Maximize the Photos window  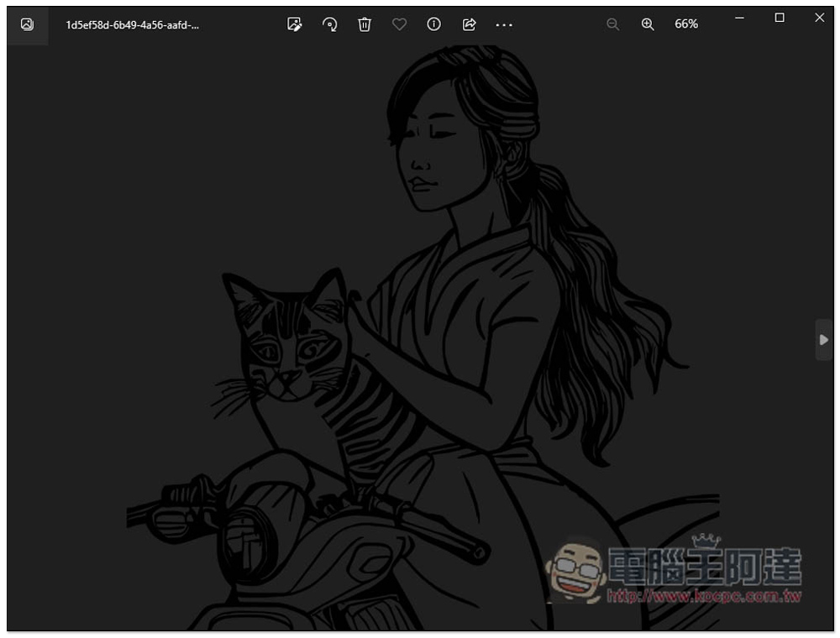(780, 18)
